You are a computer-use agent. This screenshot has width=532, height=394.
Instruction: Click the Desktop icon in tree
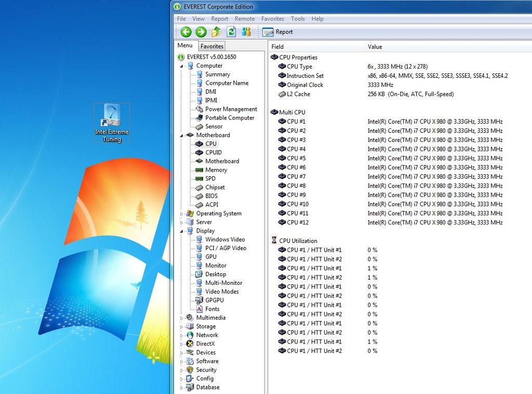(x=199, y=274)
